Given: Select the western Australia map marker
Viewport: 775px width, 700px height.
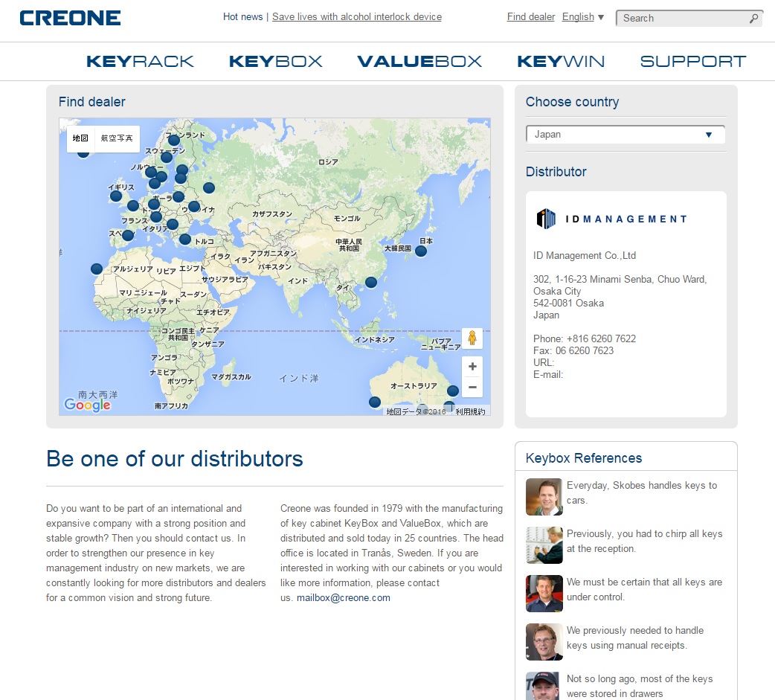Looking at the screenshot, I should pos(375,402).
